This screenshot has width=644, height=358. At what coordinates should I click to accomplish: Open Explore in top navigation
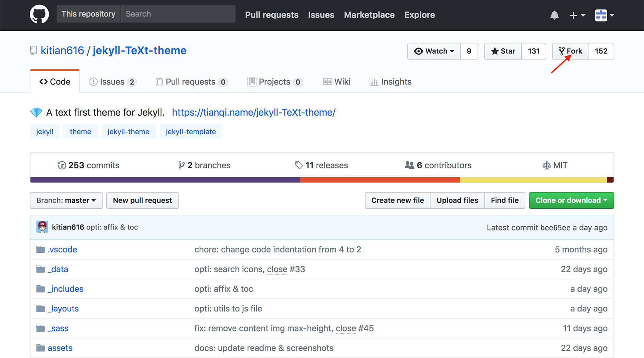point(420,15)
